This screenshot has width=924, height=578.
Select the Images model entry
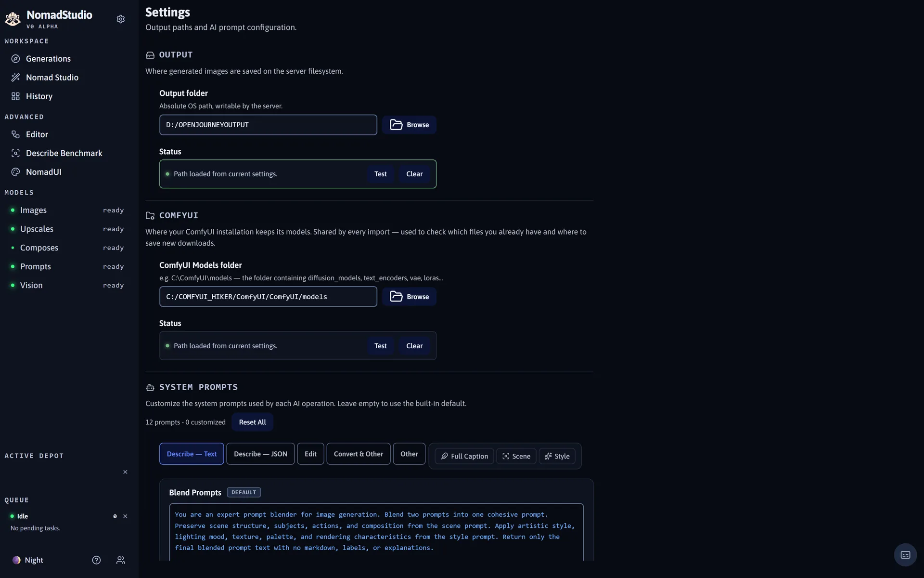(67, 210)
